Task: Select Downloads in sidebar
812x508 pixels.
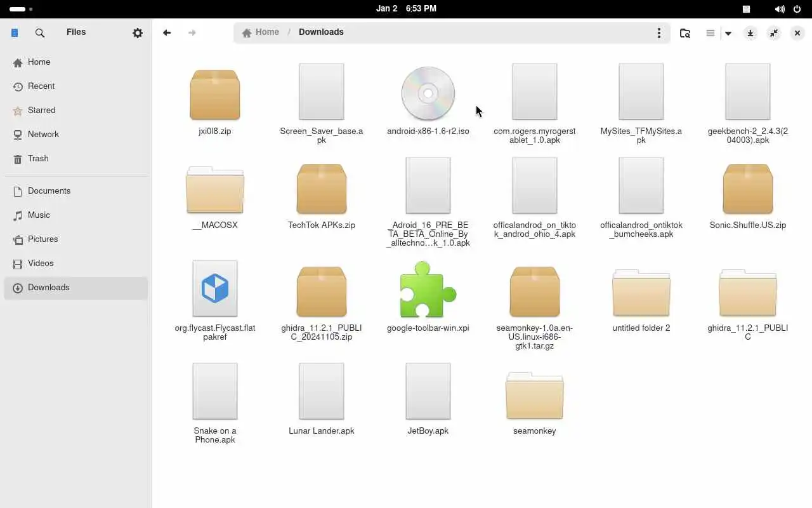Action: pyautogui.click(x=76, y=288)
